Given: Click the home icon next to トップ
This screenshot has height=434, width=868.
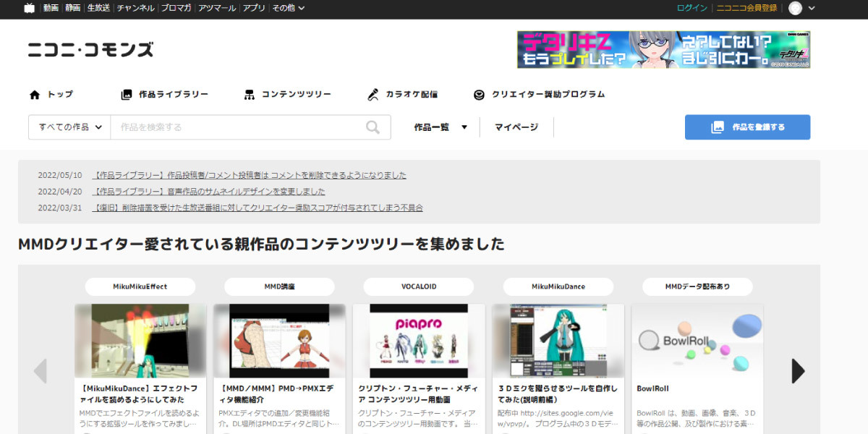Looking at the screenshot, I should (35, 95).
